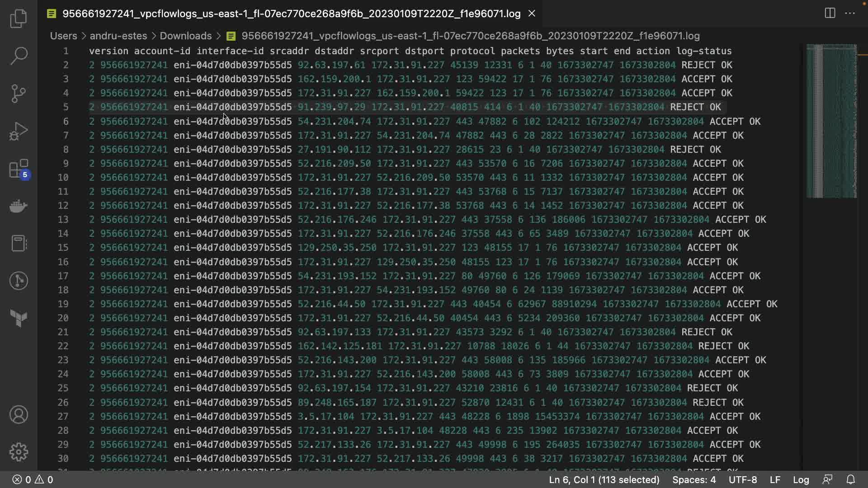Open the Search view in the activity bar
The image size is (868, 488).
click(x=19, y=56)
